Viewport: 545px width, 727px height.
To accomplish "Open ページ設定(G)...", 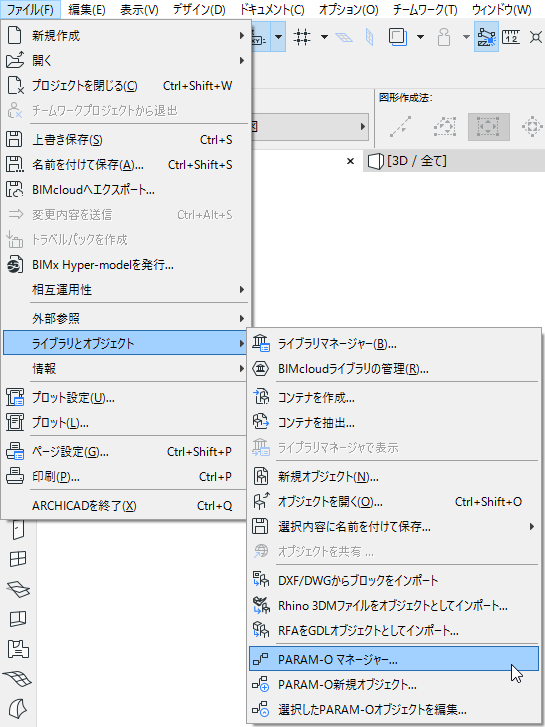I will 126,451.
